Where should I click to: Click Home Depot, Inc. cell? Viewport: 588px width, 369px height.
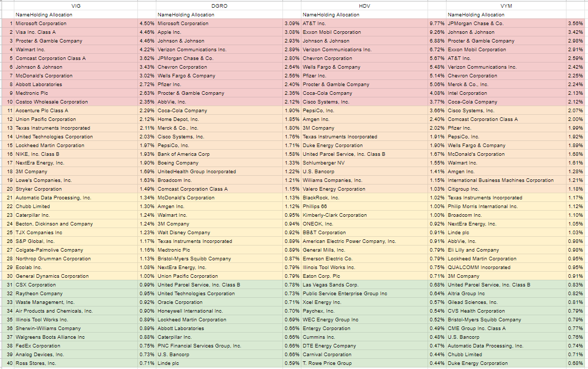point(219,119)
